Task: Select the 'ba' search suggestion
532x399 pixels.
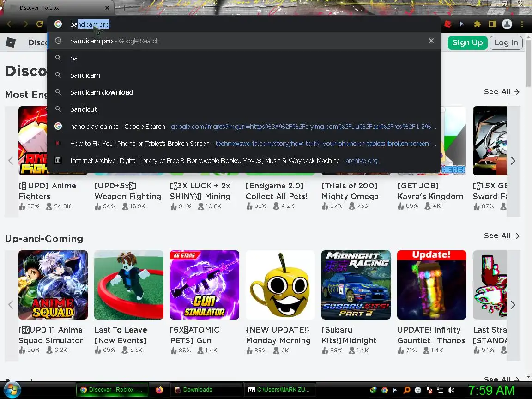Action: pos(244,58)
